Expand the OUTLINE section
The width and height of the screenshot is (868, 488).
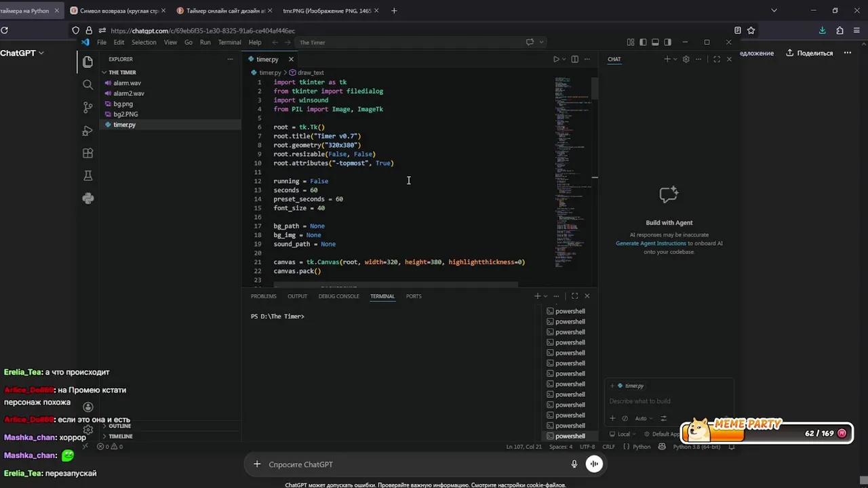[119, 426]
